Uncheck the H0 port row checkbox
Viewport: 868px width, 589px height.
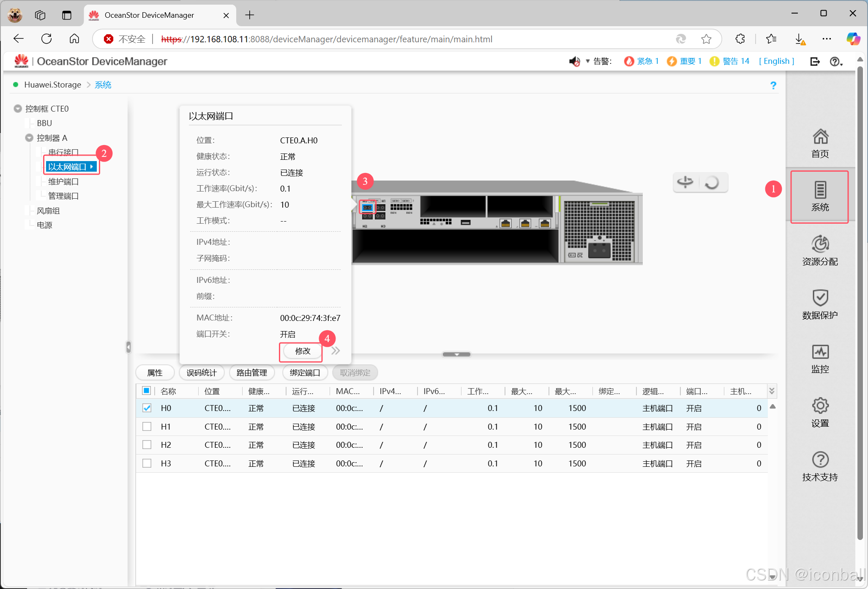147,408
